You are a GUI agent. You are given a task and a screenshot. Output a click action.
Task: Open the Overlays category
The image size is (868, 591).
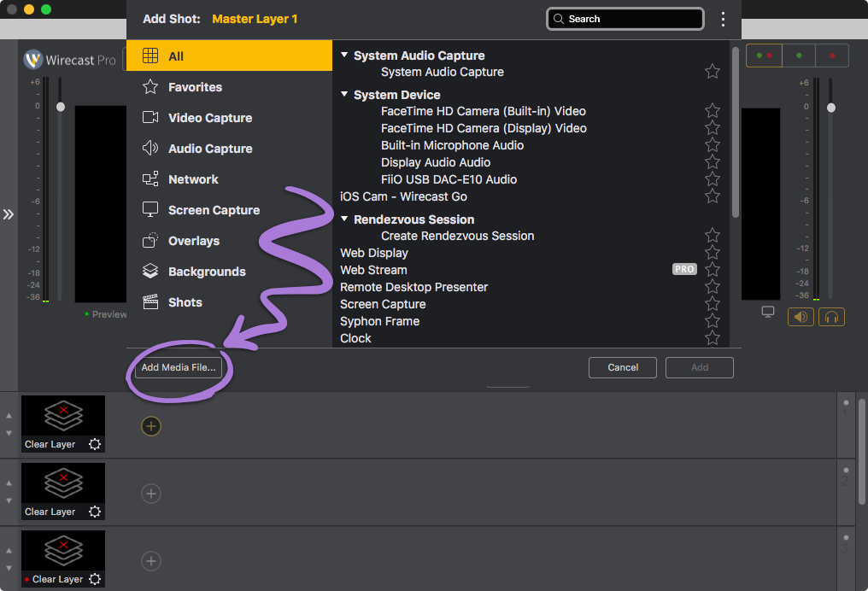pos(229,241)
